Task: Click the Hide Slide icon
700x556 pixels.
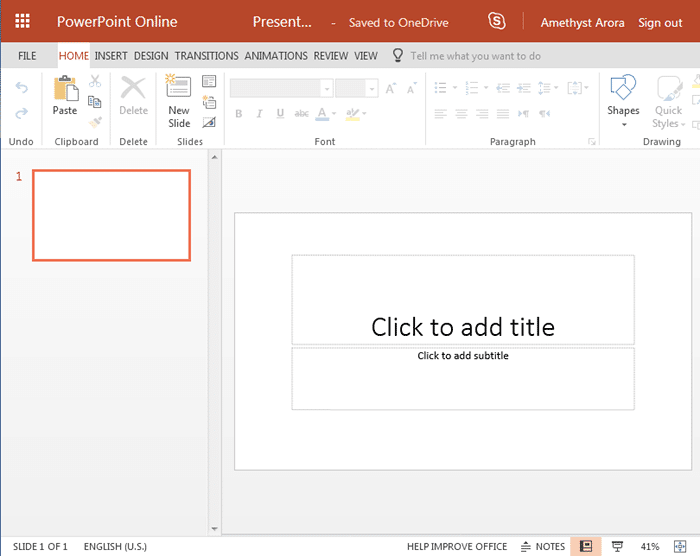Action: tap(209, 122)
